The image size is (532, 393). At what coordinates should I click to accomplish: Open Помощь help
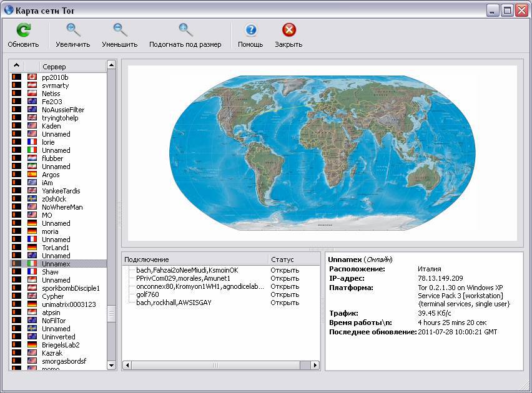[x=250, y=28]
